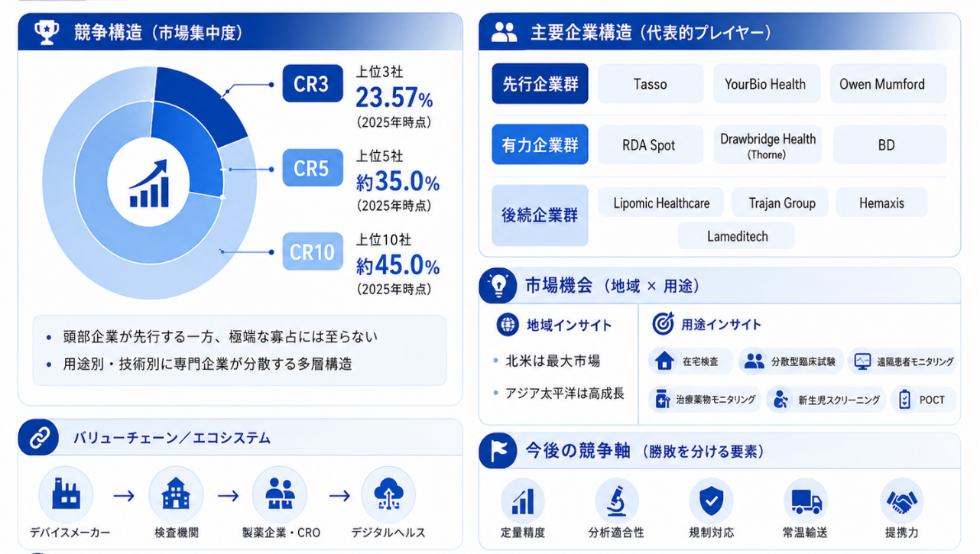Click the Lipomic Healthcare company chip

[661, 203]
